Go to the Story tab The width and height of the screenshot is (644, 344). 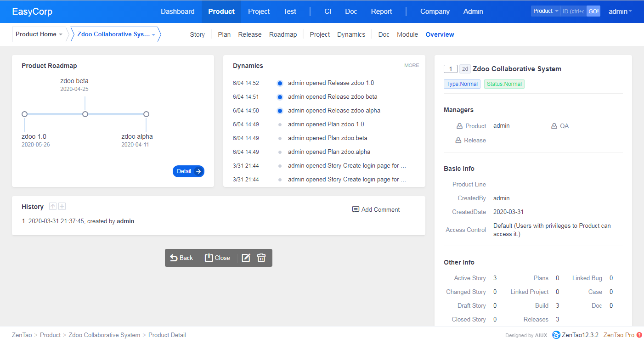tap(197, 34)
